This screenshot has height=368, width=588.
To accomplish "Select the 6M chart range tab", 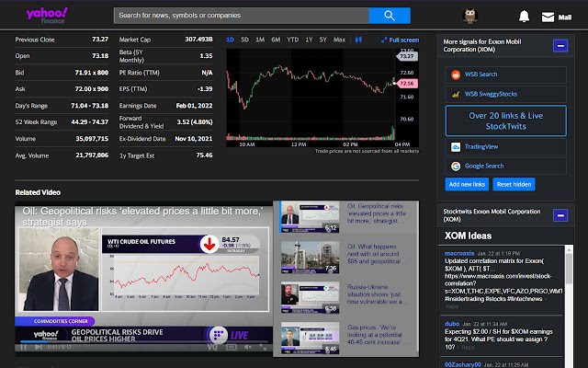I will coord(276,40).
